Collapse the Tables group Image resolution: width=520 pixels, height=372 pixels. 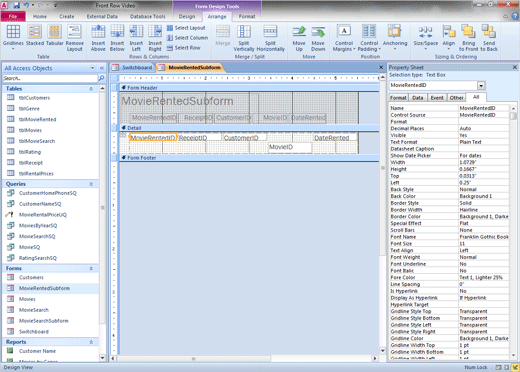pos(91,89)
